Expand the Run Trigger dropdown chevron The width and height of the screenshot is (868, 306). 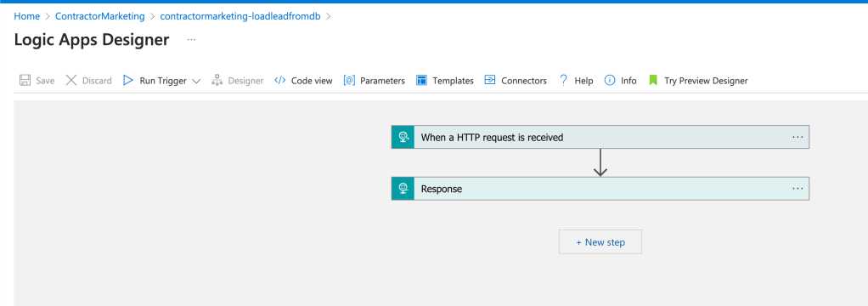click(196, 81)
